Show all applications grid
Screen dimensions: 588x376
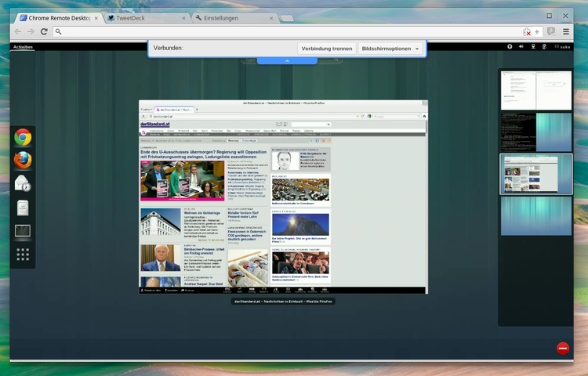coord(23,255)
